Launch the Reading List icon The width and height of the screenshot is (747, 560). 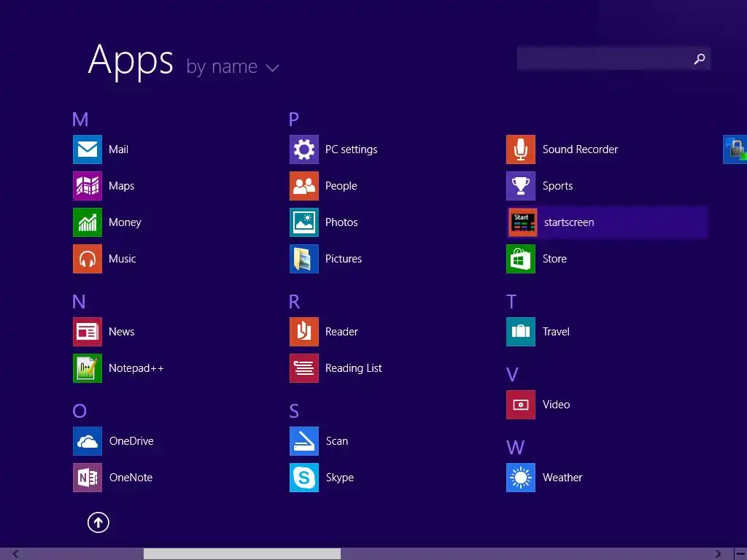coord(304,368)
